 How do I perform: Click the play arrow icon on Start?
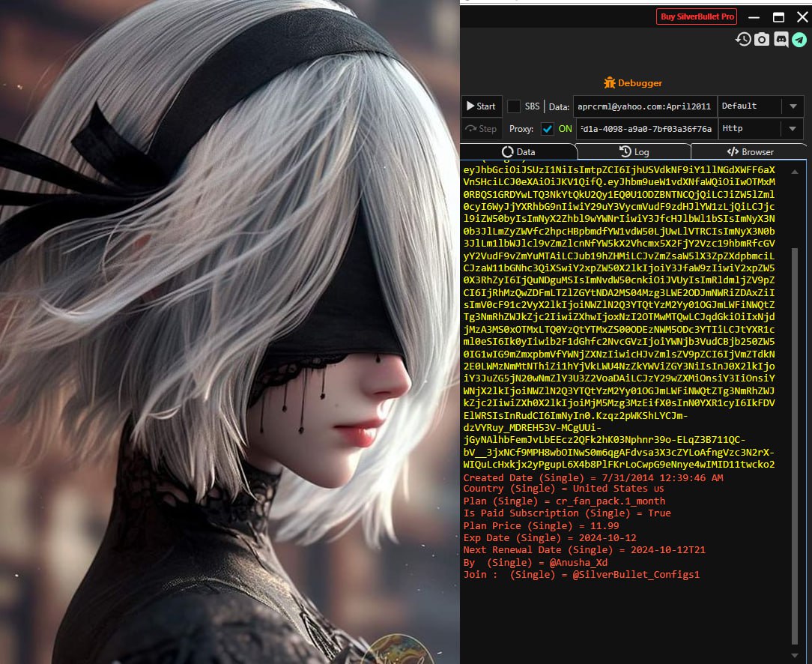[470, 106]
